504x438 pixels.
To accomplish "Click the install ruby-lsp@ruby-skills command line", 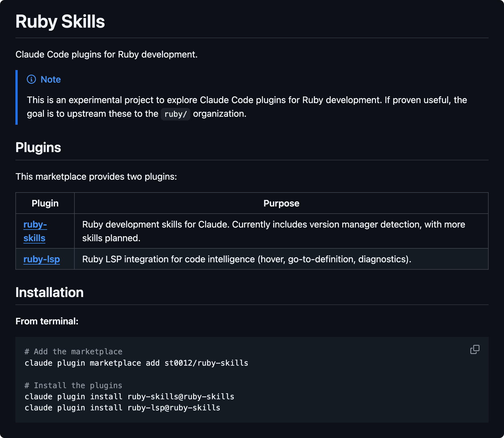I will pyautogui.click(x=123, y=408).
